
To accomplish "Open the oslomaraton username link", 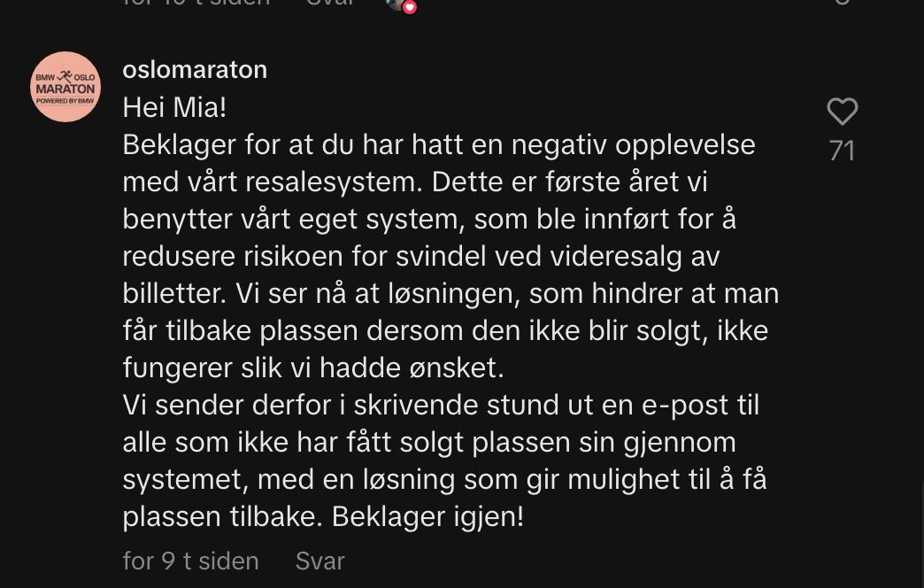I will (195, 69).
